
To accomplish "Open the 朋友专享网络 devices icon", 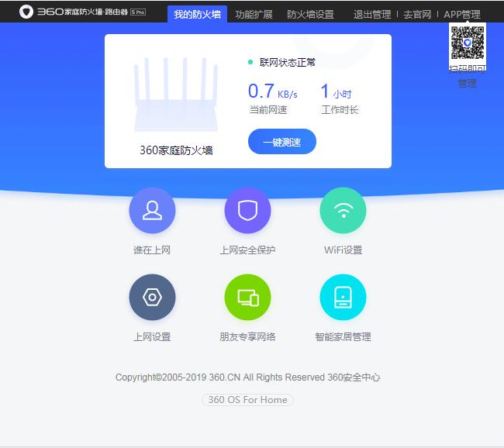I will coord(247,298).
